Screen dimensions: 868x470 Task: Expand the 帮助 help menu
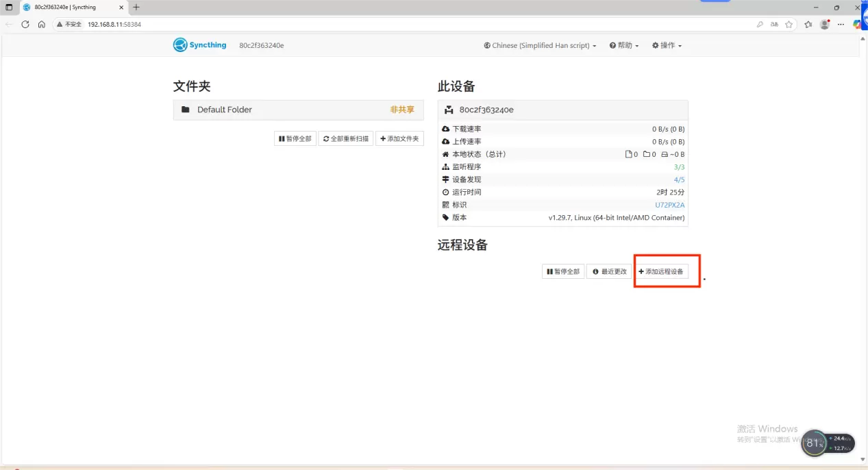point(623,45)
